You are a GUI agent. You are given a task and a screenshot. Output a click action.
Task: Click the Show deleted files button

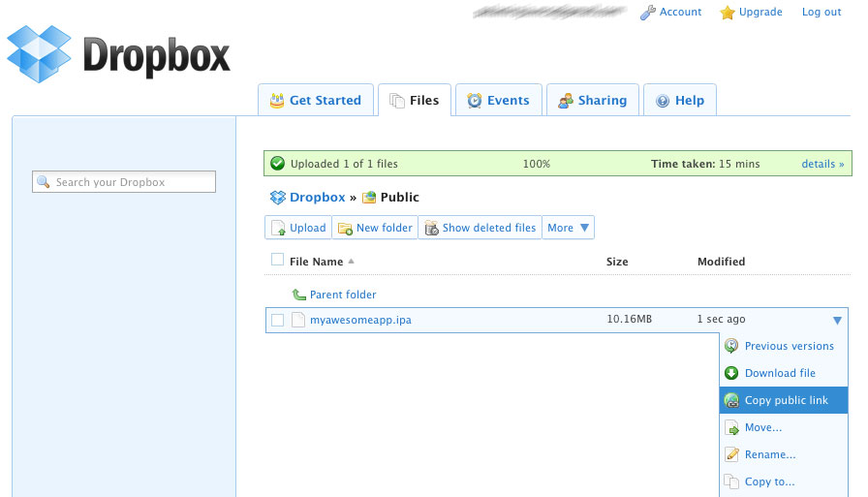click(480, 228)
